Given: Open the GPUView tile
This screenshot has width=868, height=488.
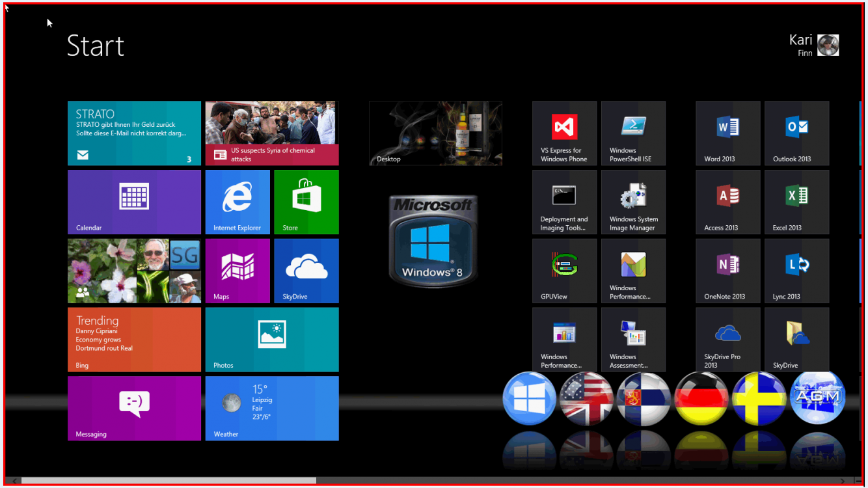Looking at the screenshot, I should click(564, 271).
